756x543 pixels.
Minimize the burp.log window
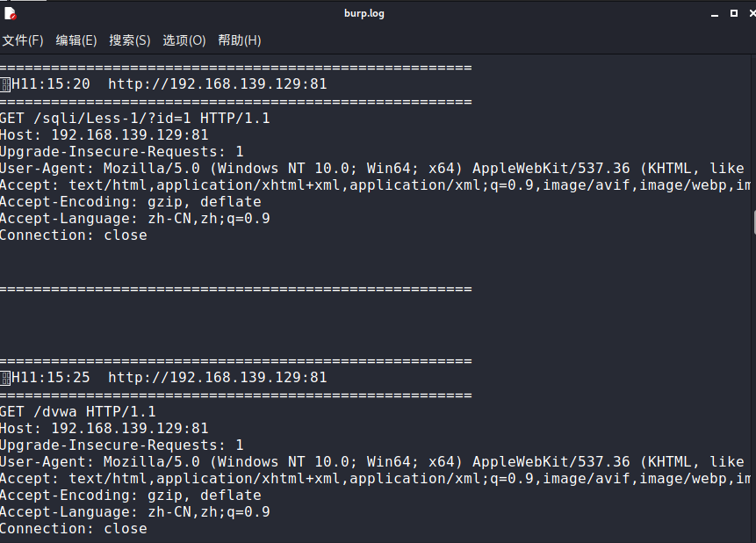tap(715, 14)
